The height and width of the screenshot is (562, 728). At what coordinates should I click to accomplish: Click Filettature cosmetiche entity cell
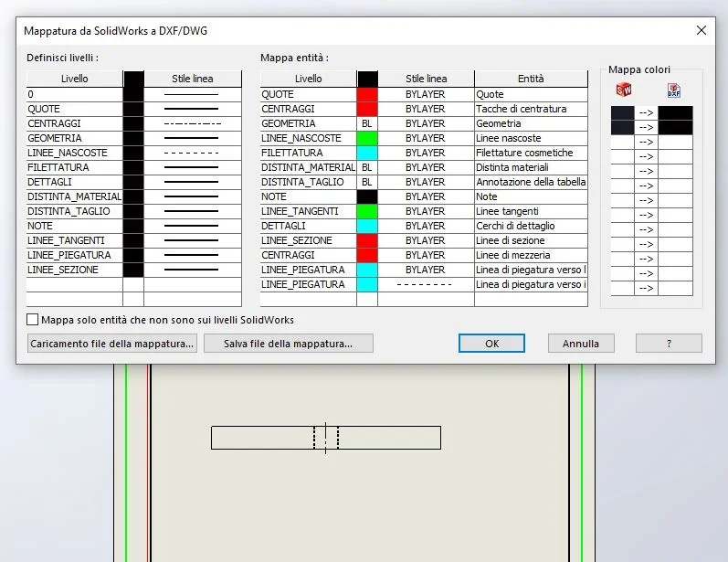[x=531, y=153]
